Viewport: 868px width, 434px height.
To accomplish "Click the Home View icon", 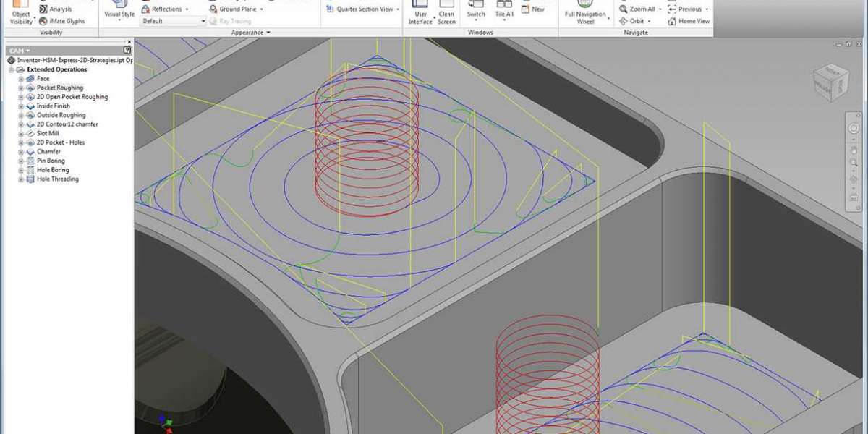I will [673, 21].
